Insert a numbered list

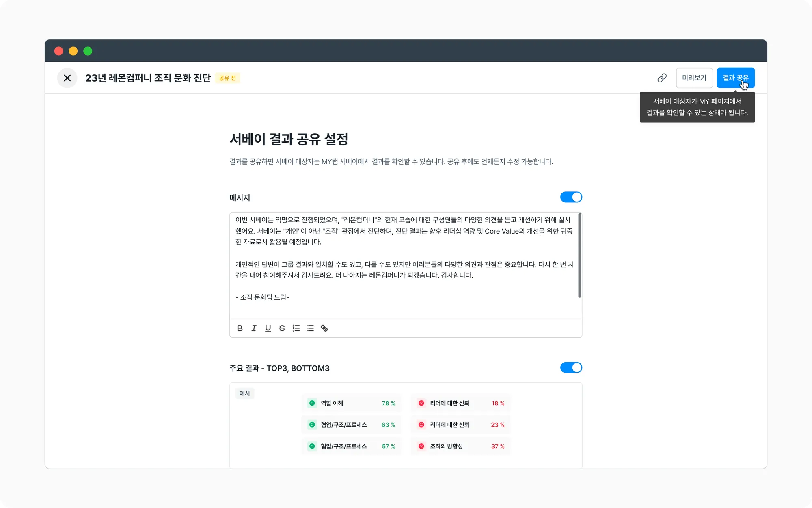(296, 328)
